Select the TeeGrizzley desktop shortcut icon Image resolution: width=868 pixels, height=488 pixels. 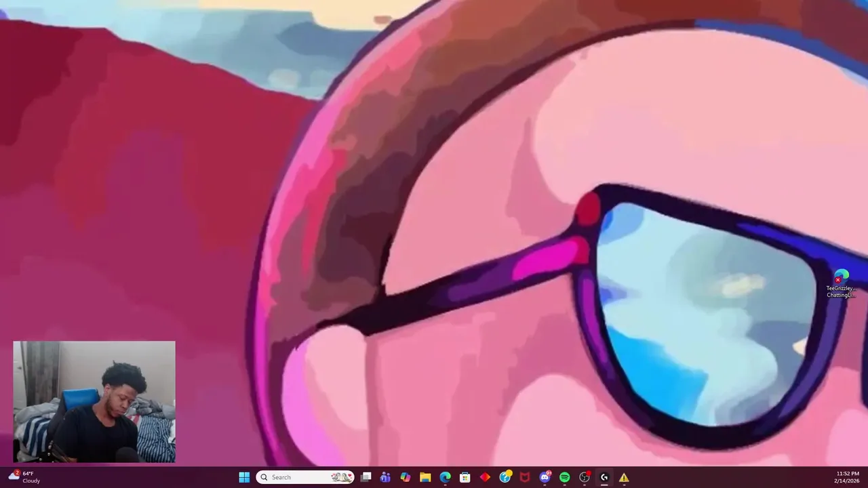click(842, 284)
